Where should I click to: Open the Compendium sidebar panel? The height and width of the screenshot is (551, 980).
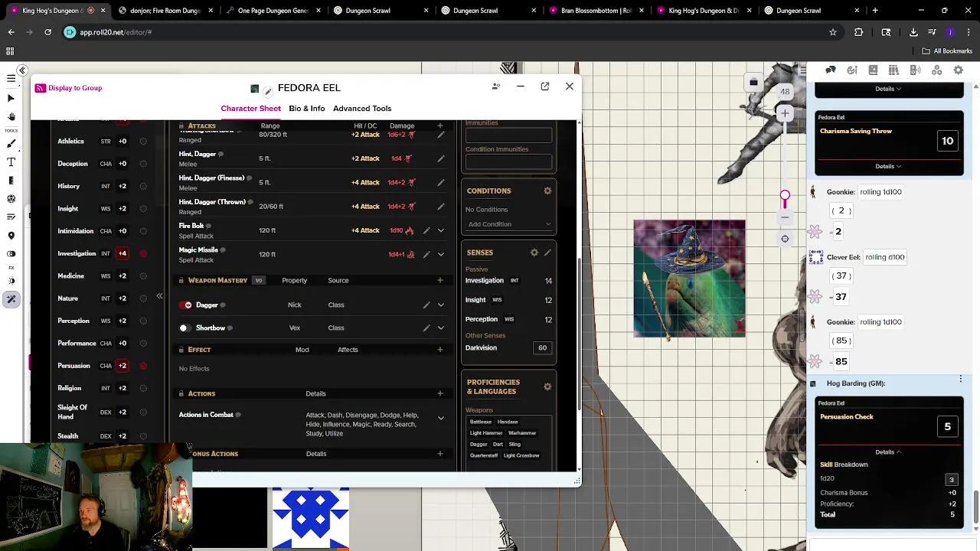[893, 70]
